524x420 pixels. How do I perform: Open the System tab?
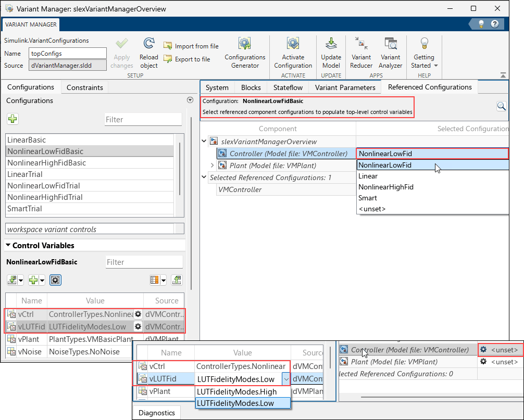217,87
